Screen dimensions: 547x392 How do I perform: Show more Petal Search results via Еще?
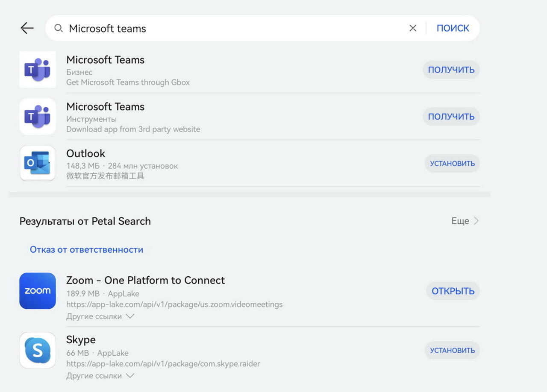point(465,221)
